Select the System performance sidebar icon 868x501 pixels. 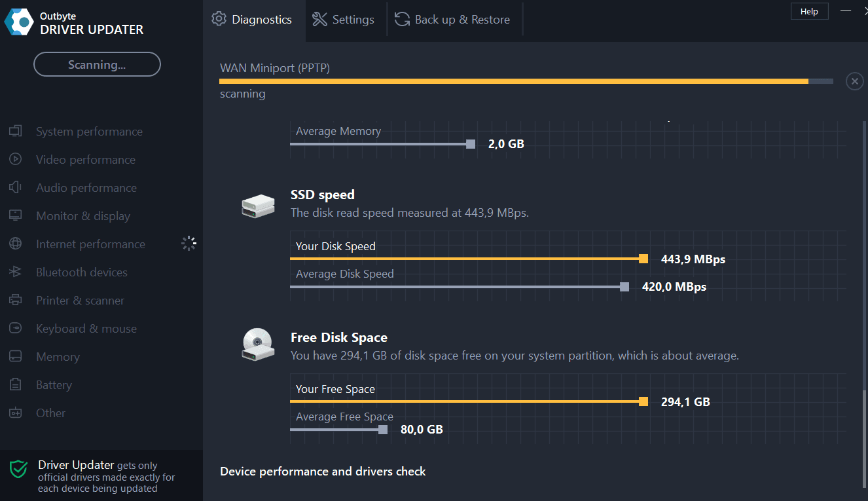pos(16,132)
